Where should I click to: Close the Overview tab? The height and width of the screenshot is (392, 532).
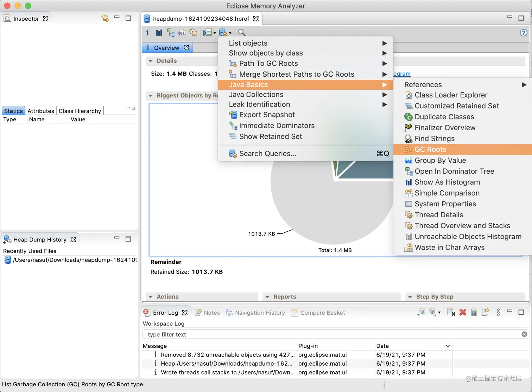point(186,47)
